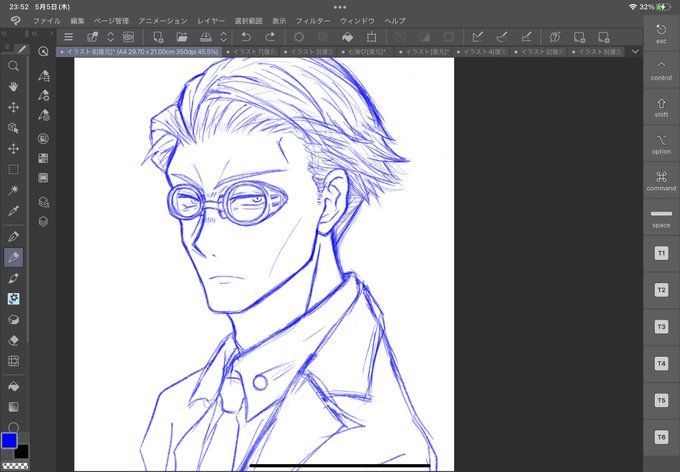Open the Brush Size palette icon

click(43, 115)
